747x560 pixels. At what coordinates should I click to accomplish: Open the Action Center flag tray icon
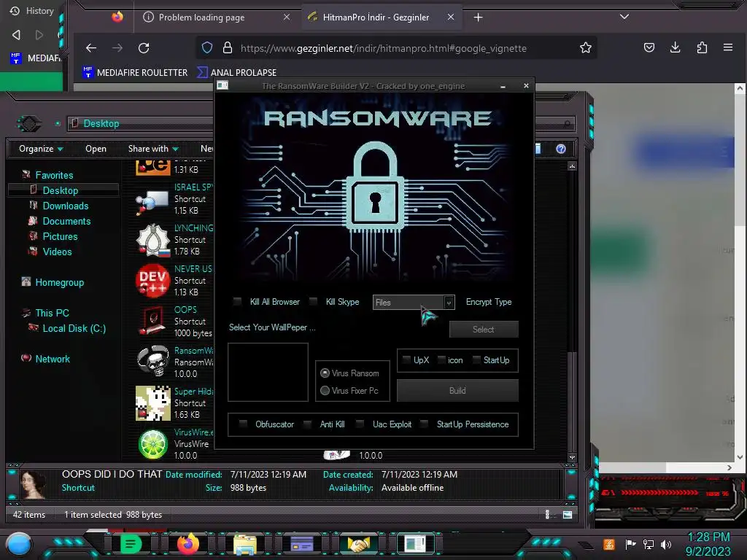[631, 544]
